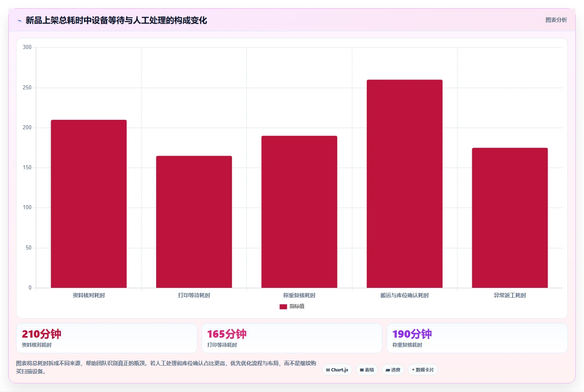
Task: Click the 资料核对耗时 x-axis label
Action: (x=89, y=295)
